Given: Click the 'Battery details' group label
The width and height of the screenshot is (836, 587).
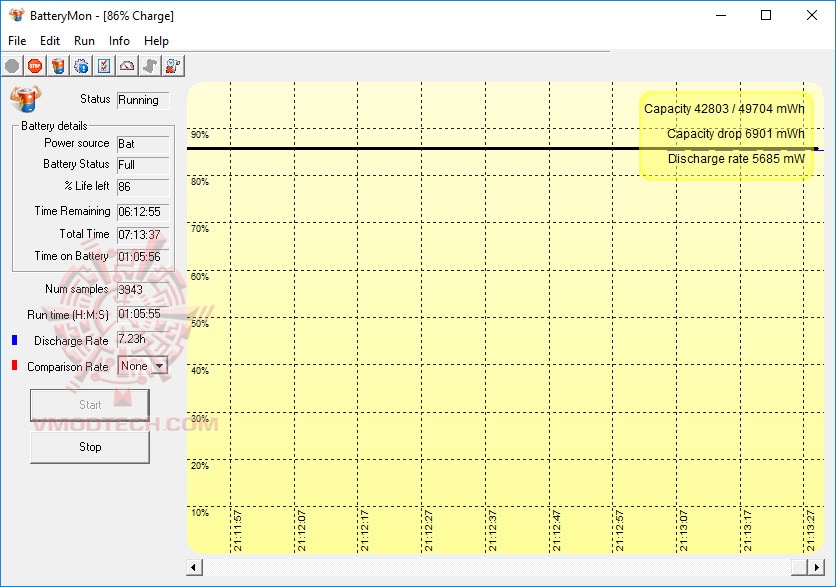Looking at the screenshot, I should (54, 126).
